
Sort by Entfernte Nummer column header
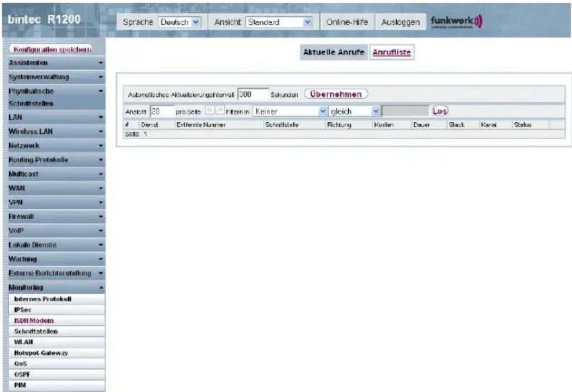point(201,125)
